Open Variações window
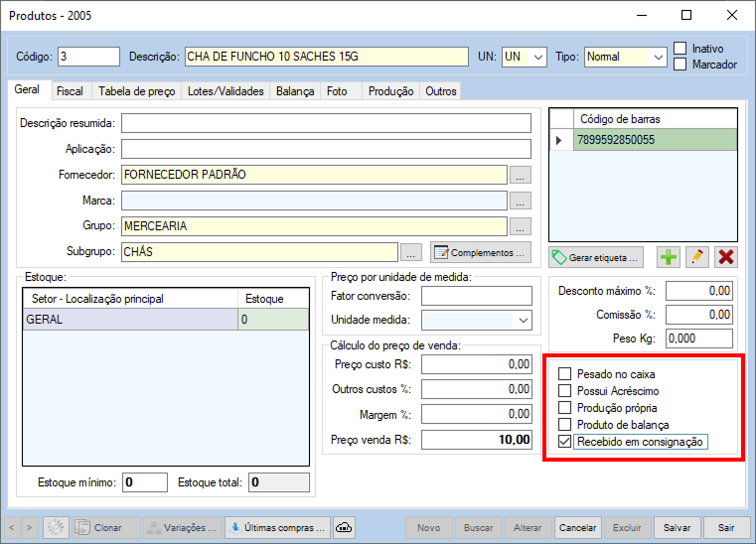This screenshot has height=544, width=756. click(183, 527)
